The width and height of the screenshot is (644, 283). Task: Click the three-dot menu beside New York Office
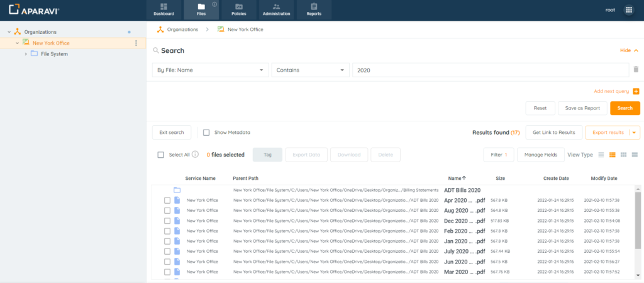[136, 43]
